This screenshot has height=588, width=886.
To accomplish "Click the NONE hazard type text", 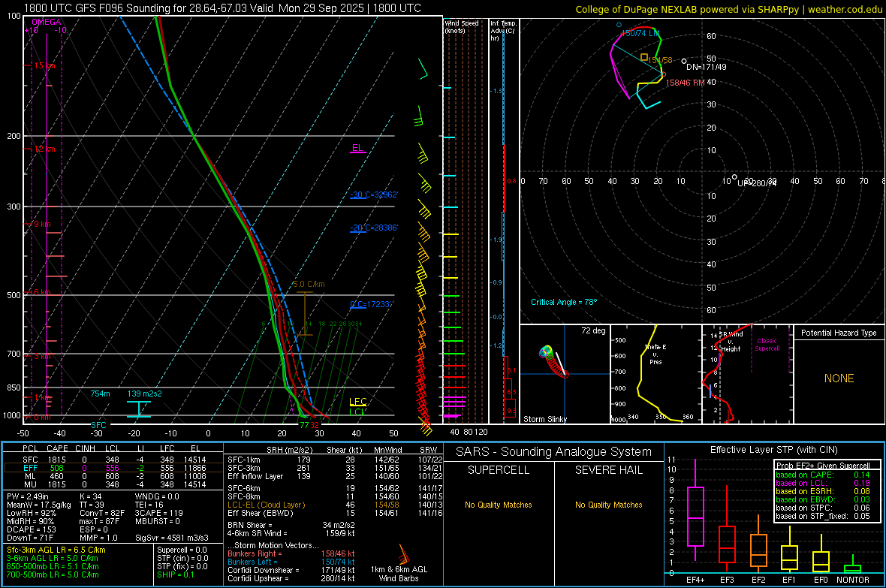I will point(839,378).
